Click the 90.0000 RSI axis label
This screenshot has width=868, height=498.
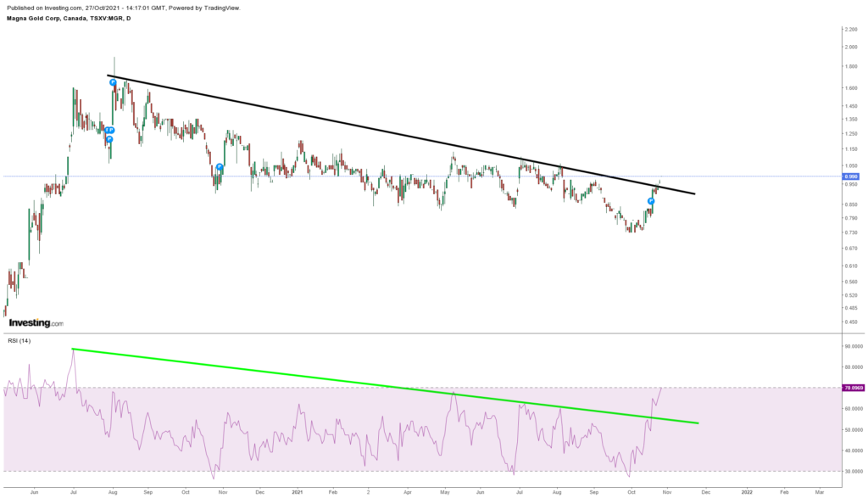tap(854, 346)
